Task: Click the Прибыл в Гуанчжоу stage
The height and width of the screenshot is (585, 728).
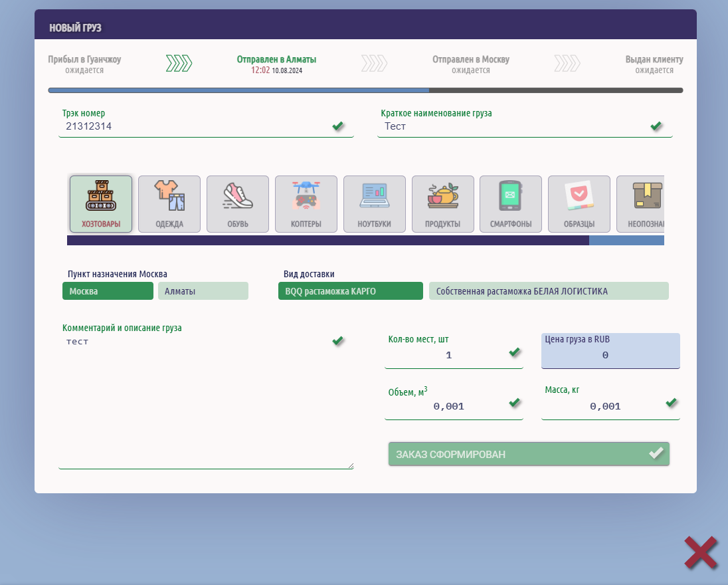Action: tap(84, 64)
